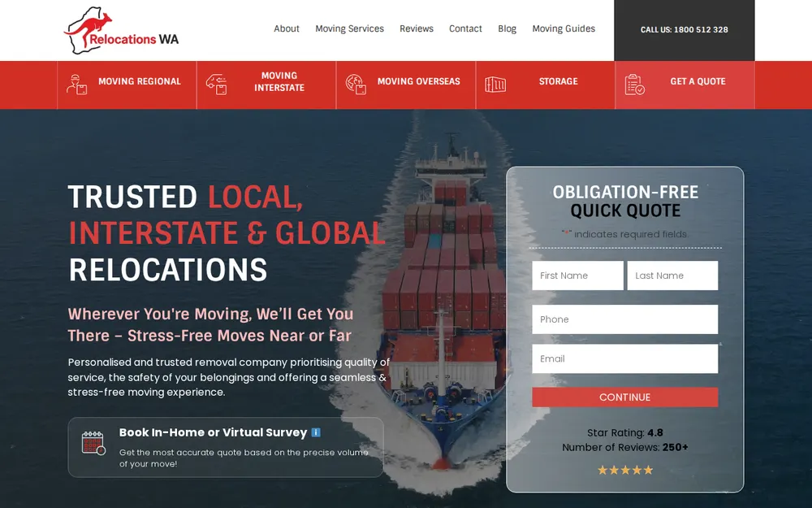The width and height of the screenshot is (812, 508).
Task: Click the Get a Quote clipboard icon
Action: 634,85
